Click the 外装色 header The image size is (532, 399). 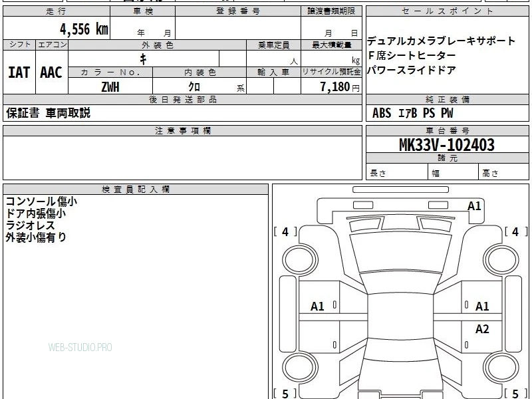click(158, 45)
